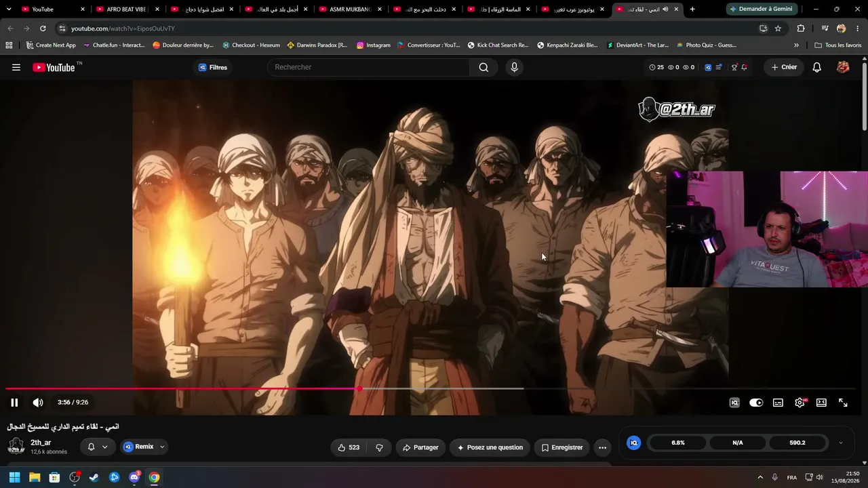Reload the current page

click(x=43, y=28)
